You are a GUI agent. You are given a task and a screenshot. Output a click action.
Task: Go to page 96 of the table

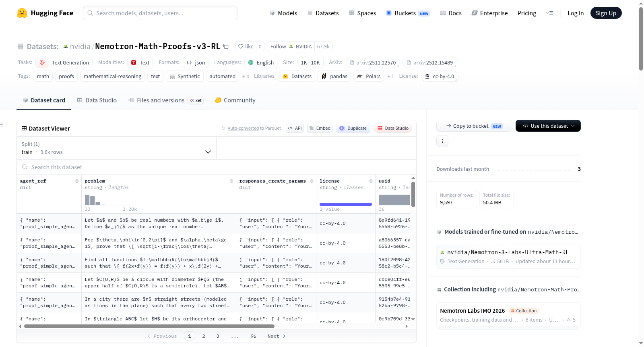pos(254,336)
